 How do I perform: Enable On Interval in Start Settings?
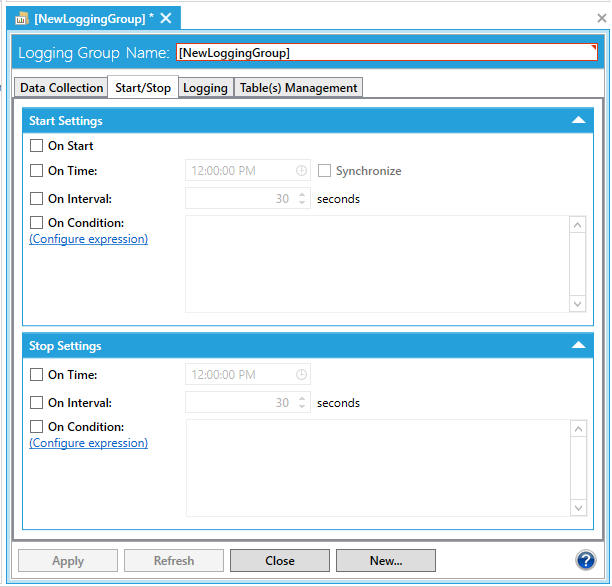point(36,199)
